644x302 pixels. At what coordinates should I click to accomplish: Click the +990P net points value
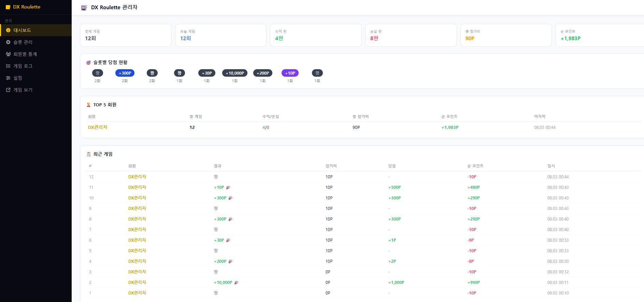(474, 283)
